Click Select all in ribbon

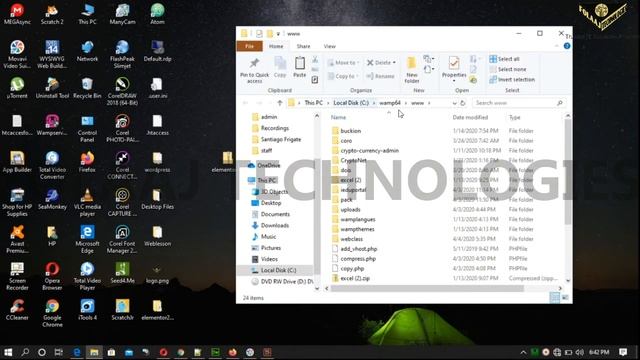tap(504, 59)
